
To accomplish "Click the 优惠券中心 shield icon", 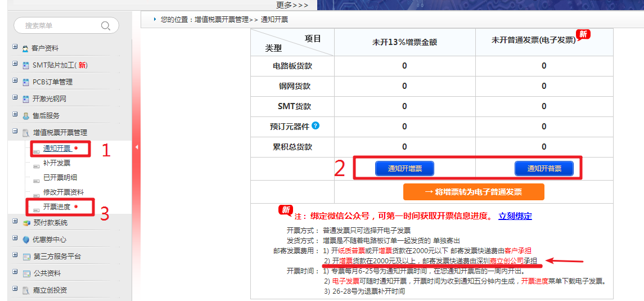I will point(26,240).
